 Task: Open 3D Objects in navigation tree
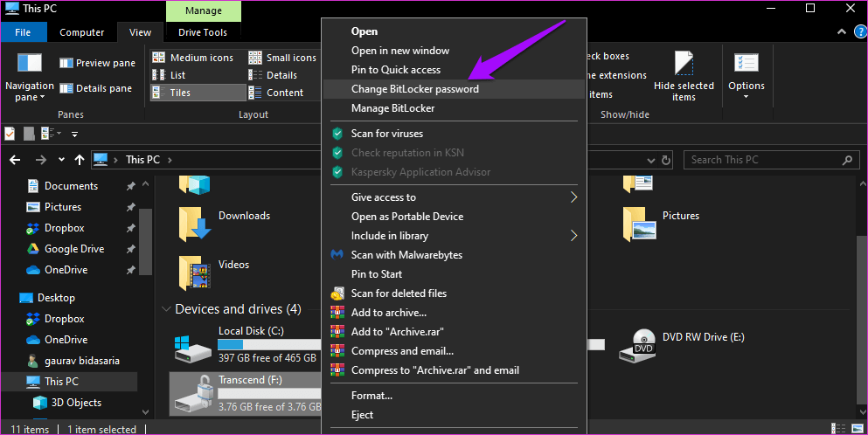pos(76,403)
